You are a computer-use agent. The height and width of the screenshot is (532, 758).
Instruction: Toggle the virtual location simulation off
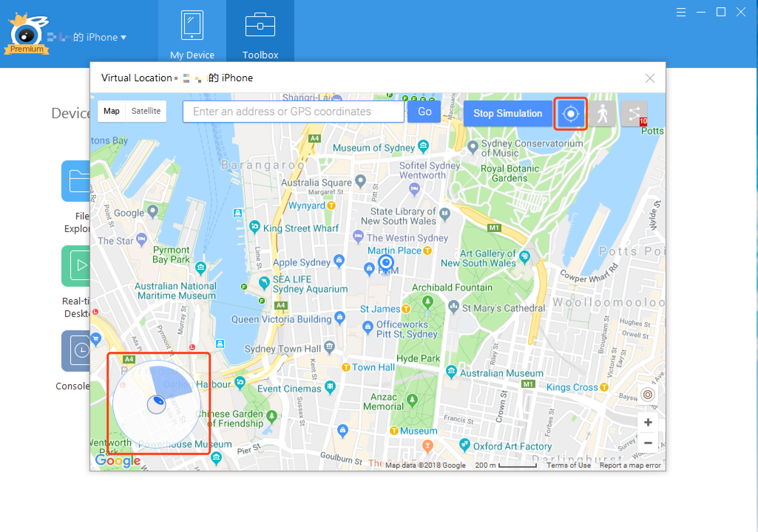pos(508,113)
